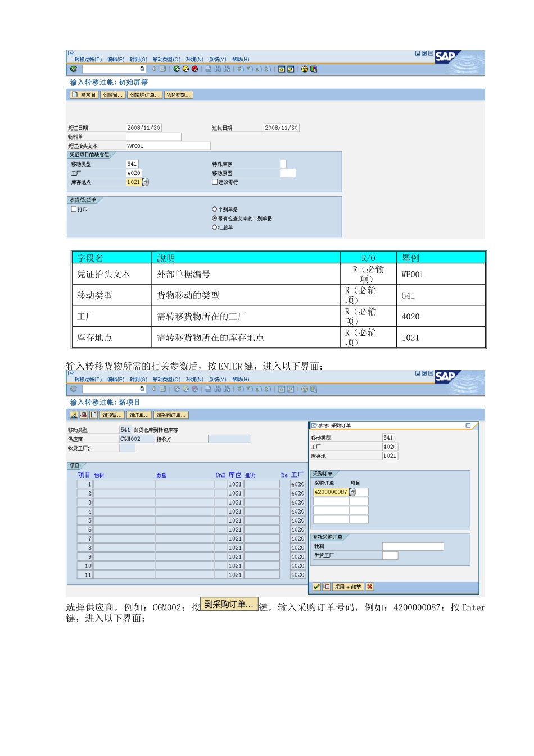Click First Page icon in initial screen toolbar

pos(241,69)
